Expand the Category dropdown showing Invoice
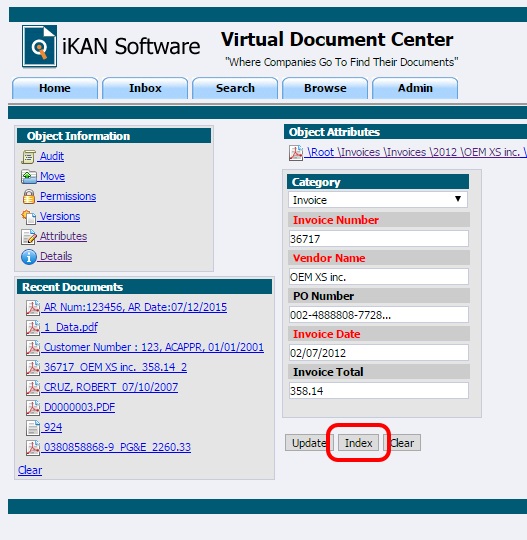527x540 pixels. pyautogui.click(x=378, y=200)
